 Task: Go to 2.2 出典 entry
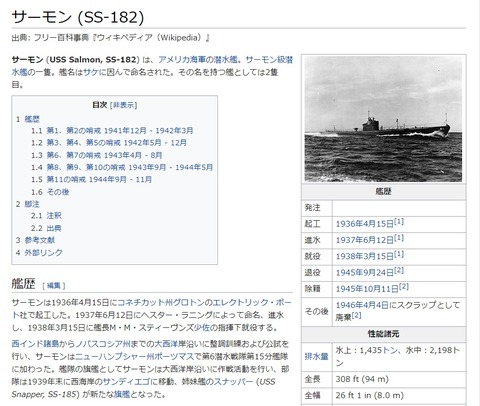click(x=54, y=228)
